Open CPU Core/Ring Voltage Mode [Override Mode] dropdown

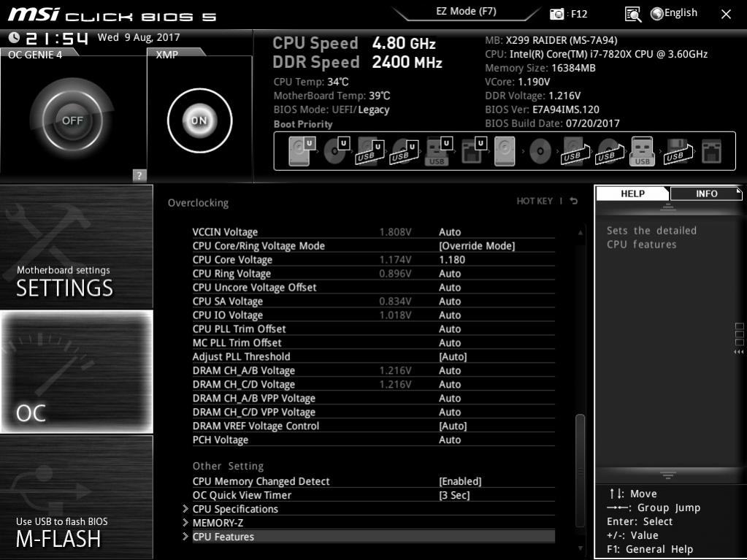tap(477, 246)
